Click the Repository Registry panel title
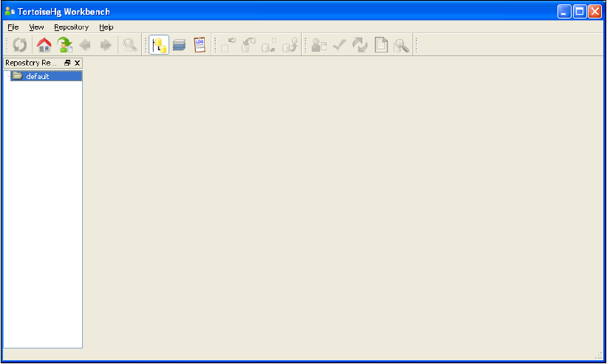This screenshot has width=607, height=364. pyautogui.click(x=30, y=63)
